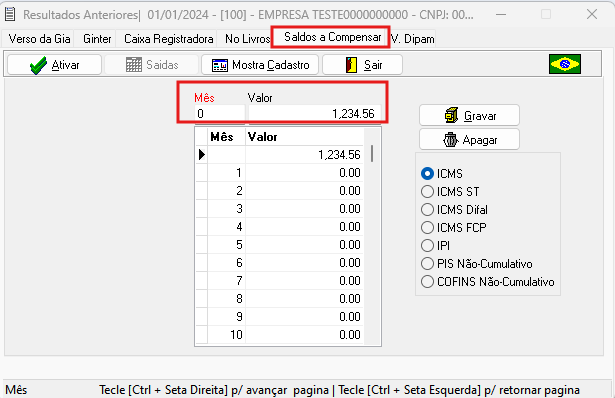Image resolution: width=615 pixels, height=398 pixels.
Task: Select grid row for month 6
Action: tap(280, 263)
